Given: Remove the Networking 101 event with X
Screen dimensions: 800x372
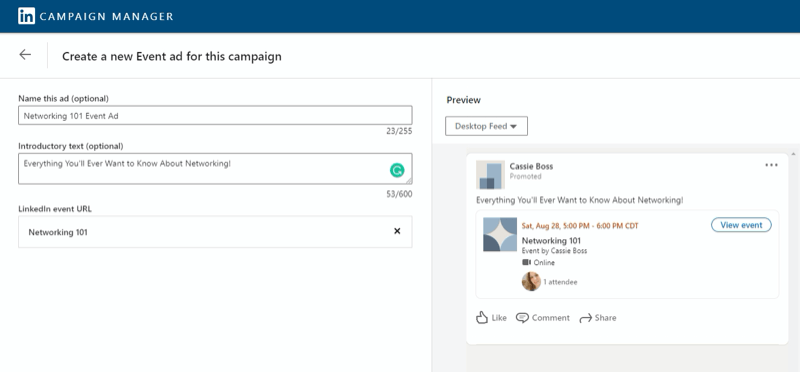Looking at the screenshot, I should [397, 231].
